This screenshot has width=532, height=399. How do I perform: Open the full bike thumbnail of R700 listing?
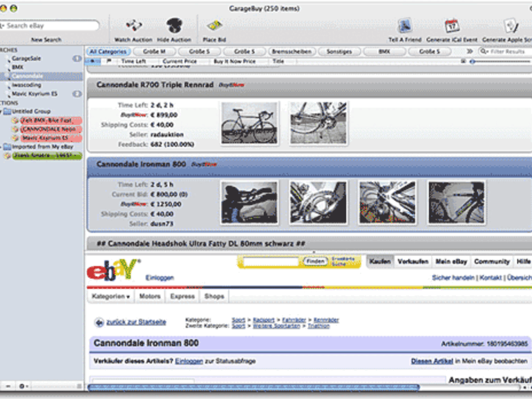(249, 124)
